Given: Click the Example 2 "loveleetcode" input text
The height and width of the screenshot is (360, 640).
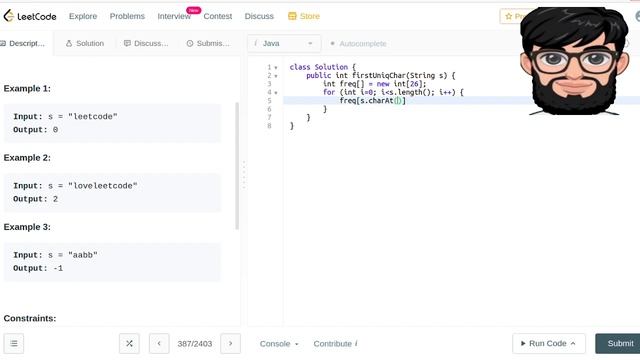Looking at the screenshot, I should (102, 186).
